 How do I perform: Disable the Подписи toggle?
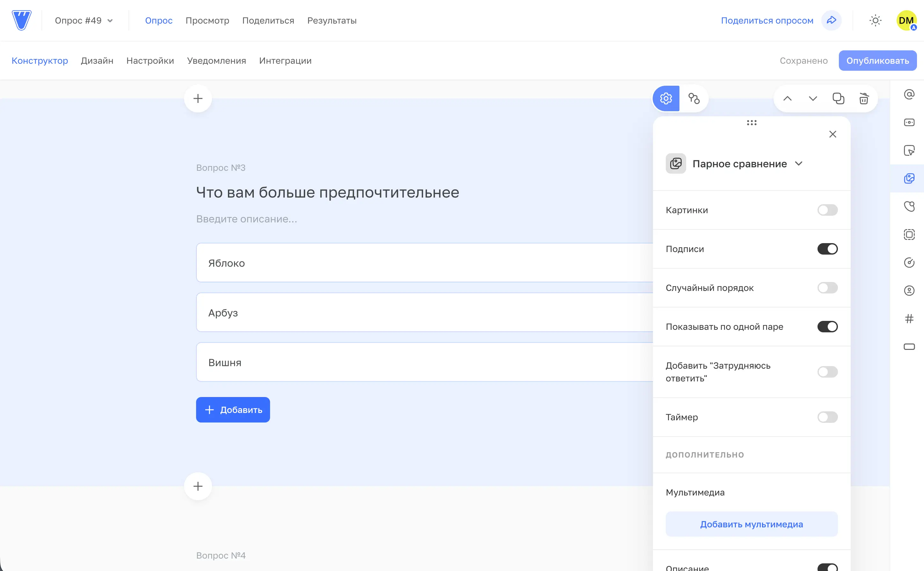pyautogui.click(x=828, y=249)
